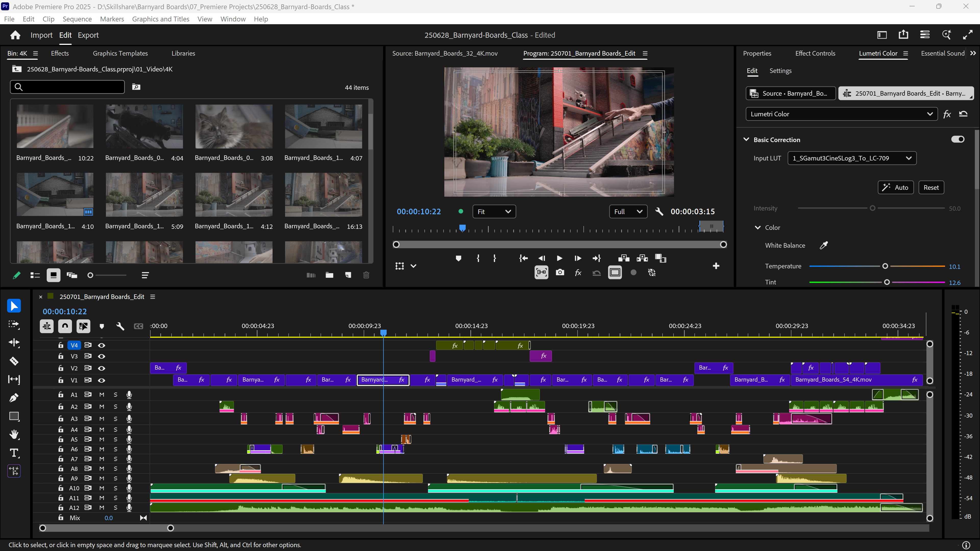This screenshot has width=980, height=551.
Task: Open Full playback resolution dropdown
Action: 629,211
